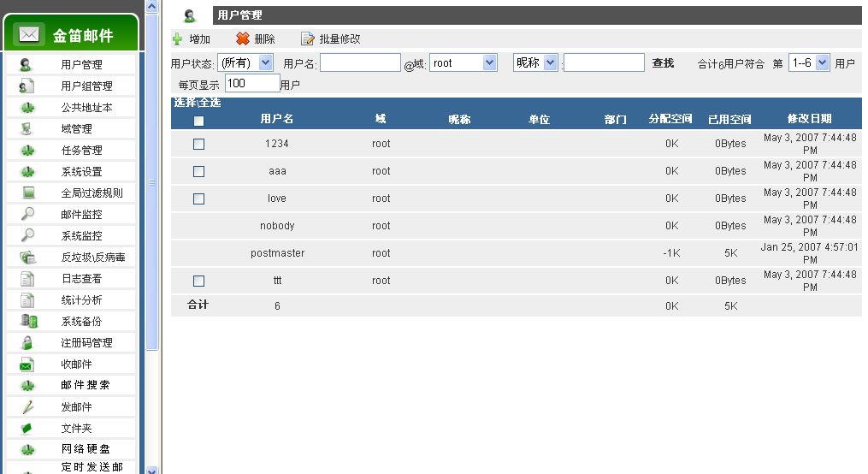Click the envelope icon beside 收邮件
Screen dimensions: 868x474
coord(27,364)
